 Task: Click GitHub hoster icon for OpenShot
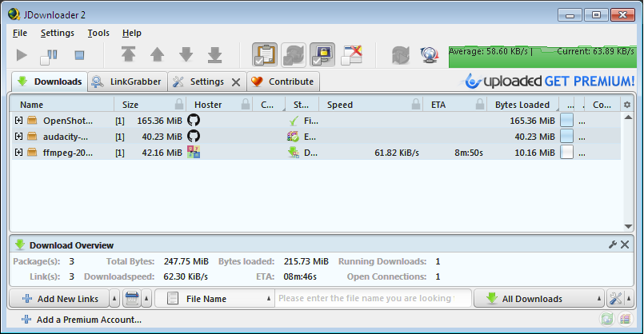tap(194, 120)
